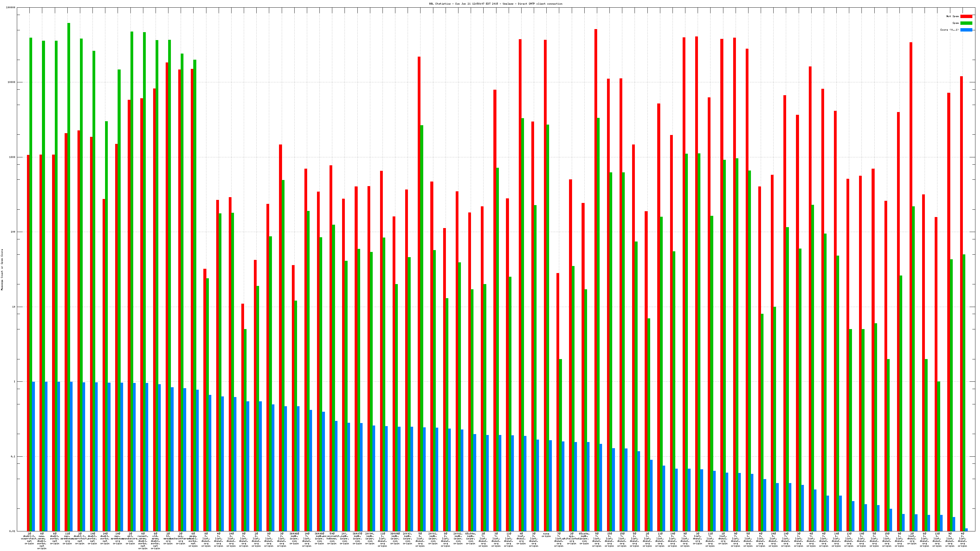Click the new.spam.dnsbl.sorbs.net x-axis label
This screenshot has height=551, width=980.
42,541
